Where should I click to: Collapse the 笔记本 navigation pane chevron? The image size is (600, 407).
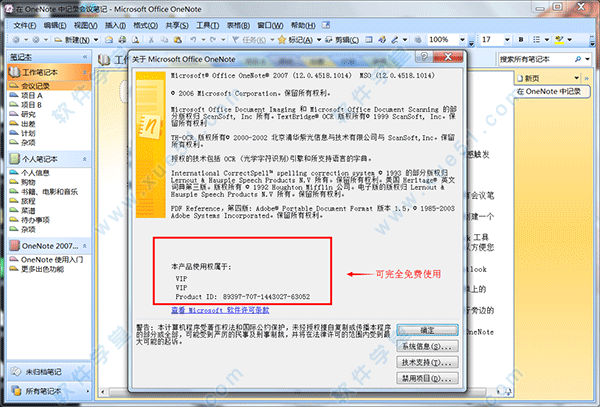point(85,57)
